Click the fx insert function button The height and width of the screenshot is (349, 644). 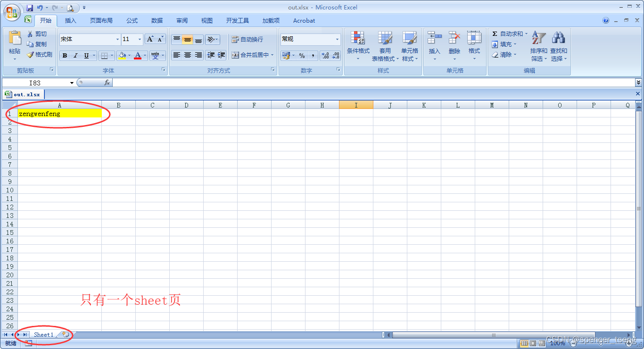coord(107,83)
